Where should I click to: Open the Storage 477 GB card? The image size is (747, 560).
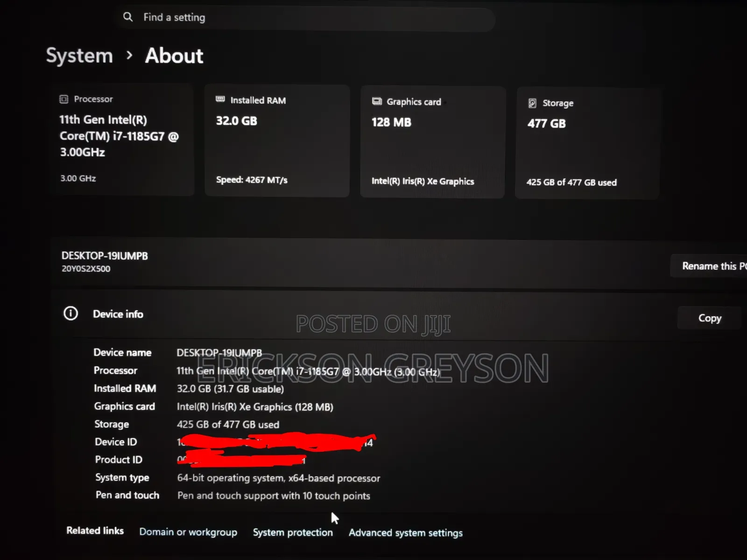click(587, 143)
